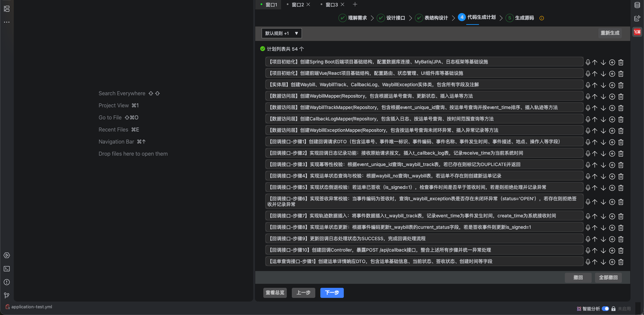Click the lock icon in the status bar
The width and height of the screenshot is (644, 315).
point(613,308)
